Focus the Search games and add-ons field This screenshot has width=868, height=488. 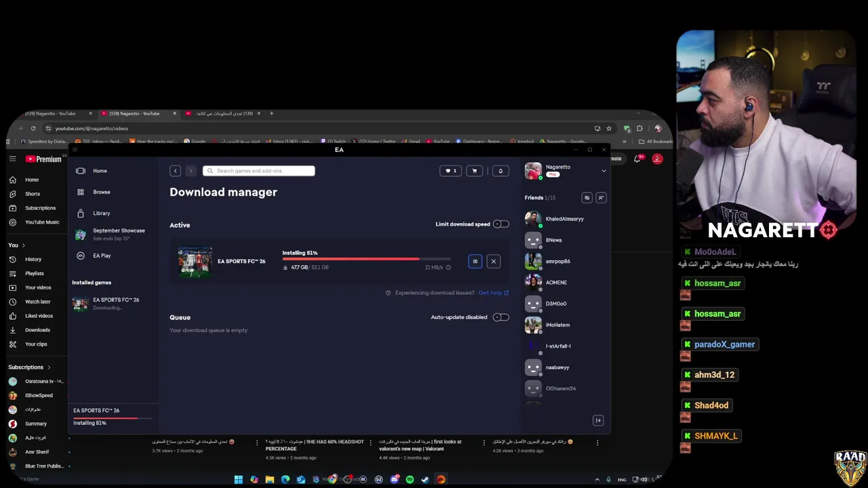coord(258,171)
